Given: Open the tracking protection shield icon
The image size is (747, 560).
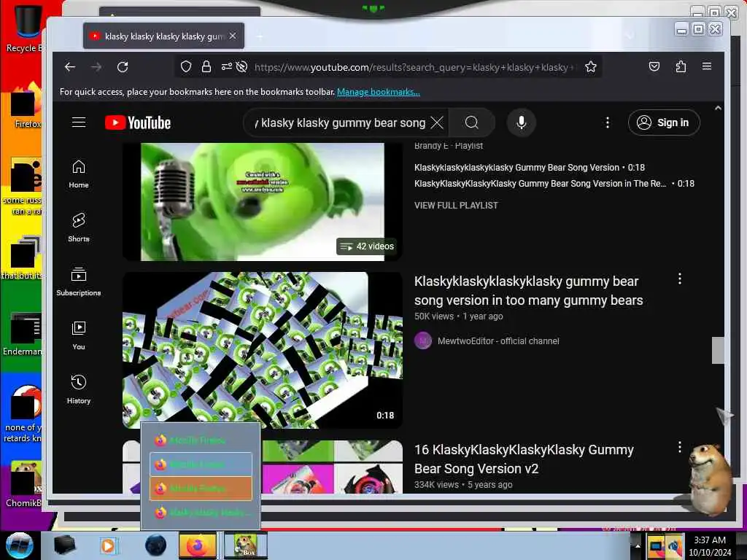Looking at the screenshot, I should pyautogui.click(x=186, y=66).
